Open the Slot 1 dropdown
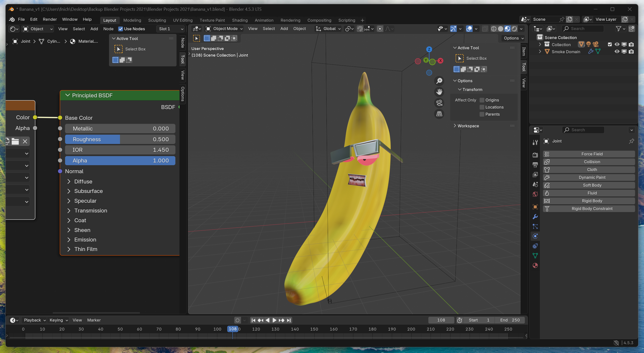Image resolution: width=644 pixels, height=353 pixels. (171, 29)
